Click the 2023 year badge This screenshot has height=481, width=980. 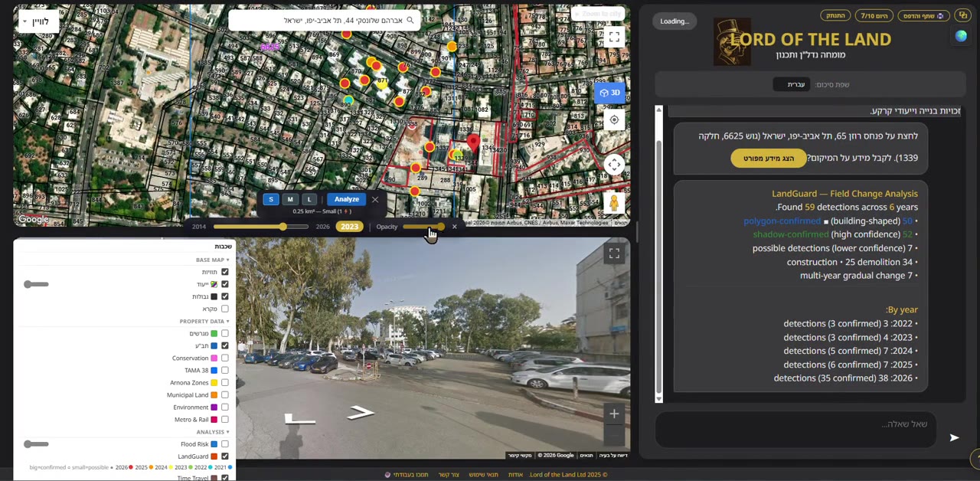coord(349,227)
